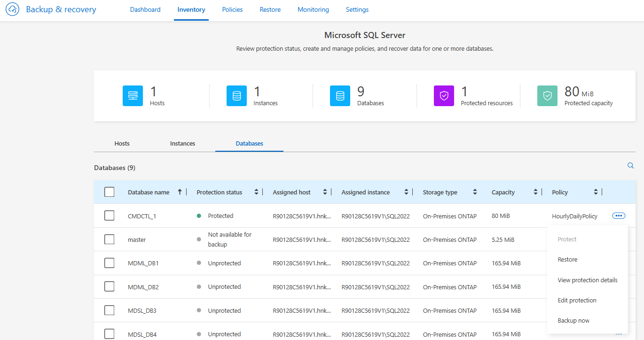Select all databases with the header checkbox

[110, 192]
